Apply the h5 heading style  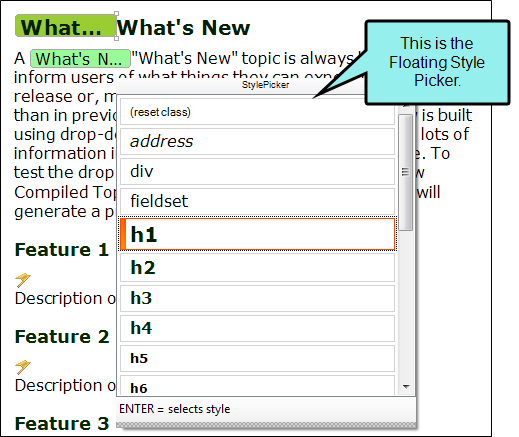coord(257,358)
